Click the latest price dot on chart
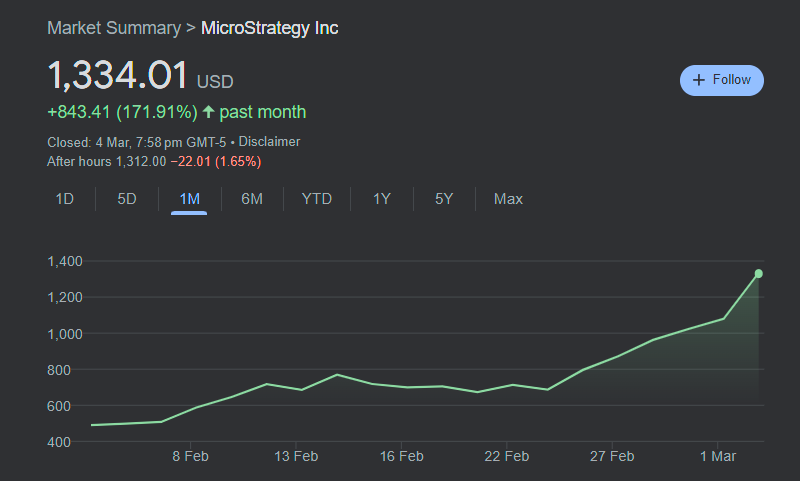The image size is (800, 481). click(x=759, y=274)
